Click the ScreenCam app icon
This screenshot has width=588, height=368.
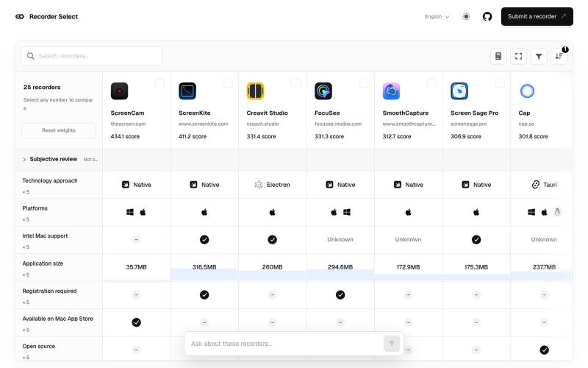[x=119, y=91]
